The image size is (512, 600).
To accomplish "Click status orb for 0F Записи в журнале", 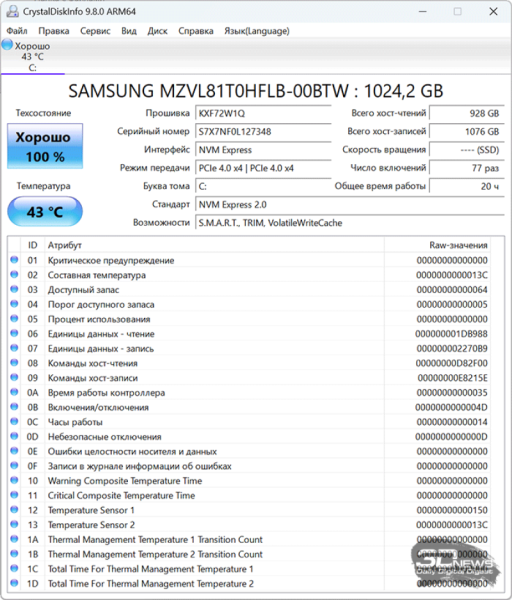I will coord(14,465).
